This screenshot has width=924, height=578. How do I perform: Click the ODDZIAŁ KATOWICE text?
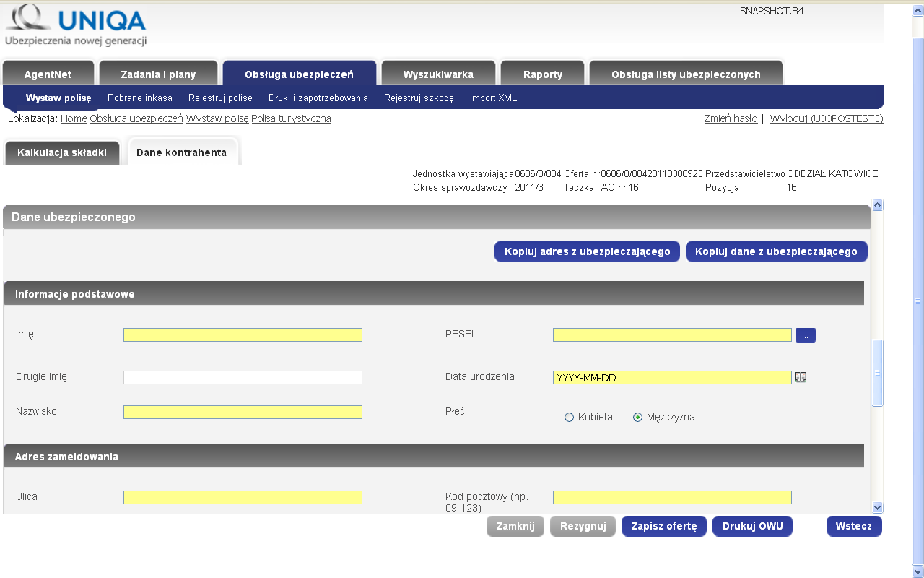click(x=832, y=174)
